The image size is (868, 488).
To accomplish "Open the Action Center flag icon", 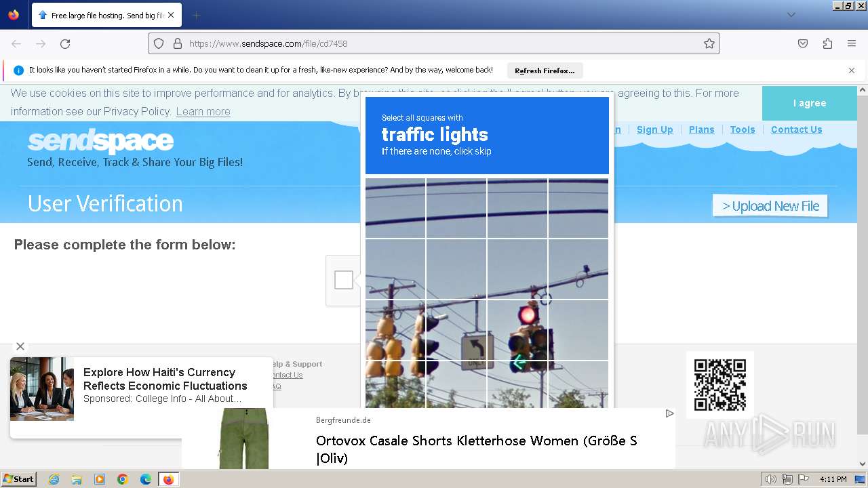I will tap(803, 479).
